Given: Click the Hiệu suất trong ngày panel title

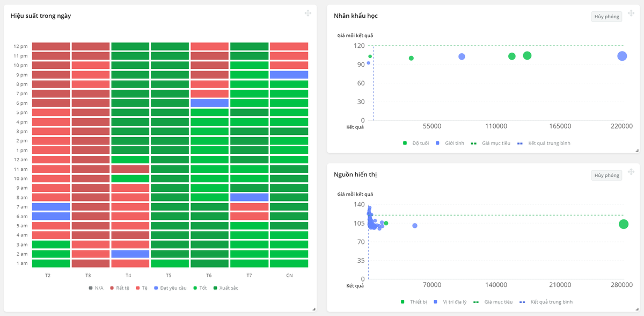Looking at the screenshot, I should (x=41, y=16).
